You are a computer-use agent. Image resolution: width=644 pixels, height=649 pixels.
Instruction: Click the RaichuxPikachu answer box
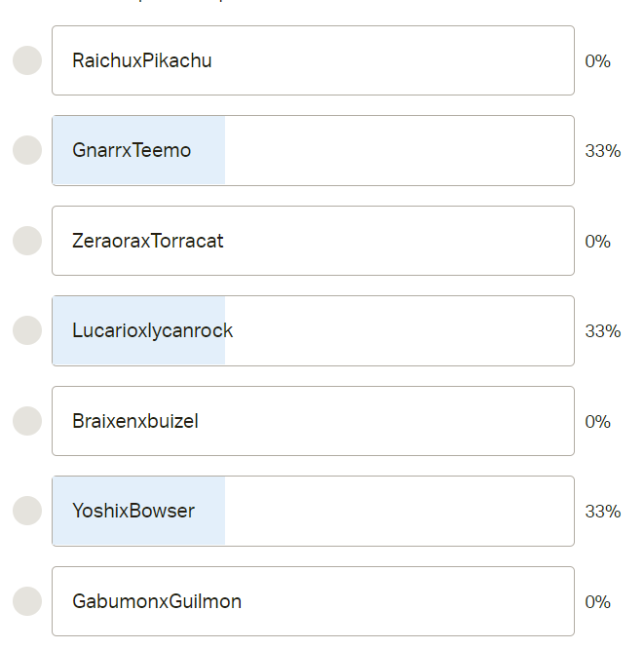[313, 60]
